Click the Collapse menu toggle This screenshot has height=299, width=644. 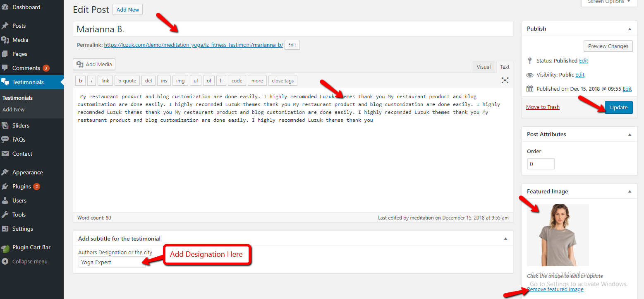29,261
